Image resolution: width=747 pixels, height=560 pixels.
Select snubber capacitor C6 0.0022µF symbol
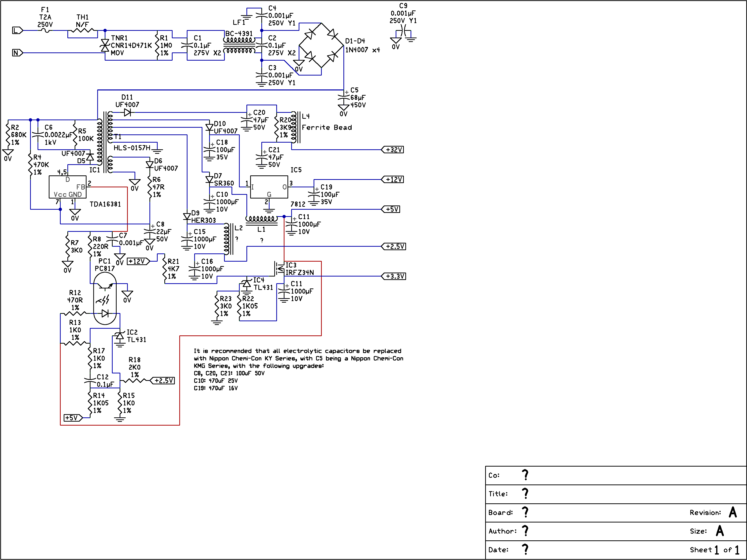click(38, 135)
